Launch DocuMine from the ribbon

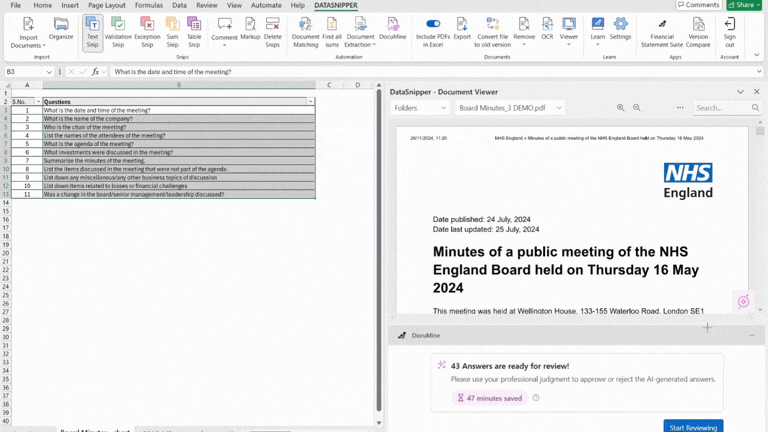(x=392, y=28)
